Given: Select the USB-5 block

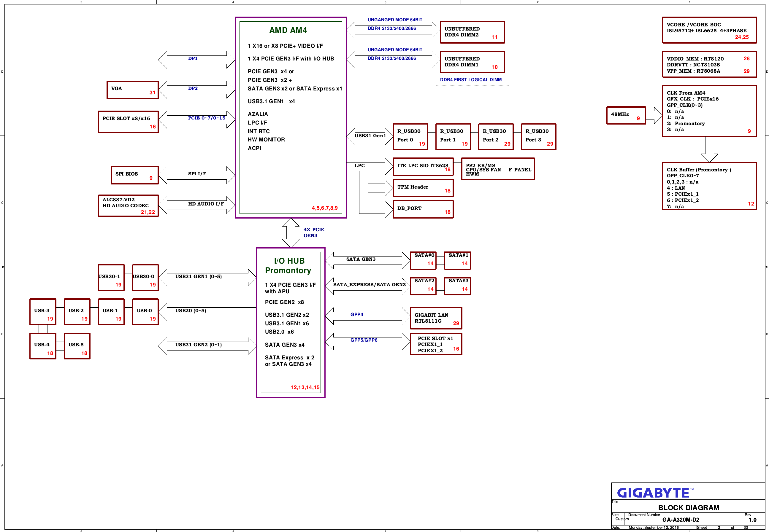Looking at the screenshot, I should click(77, 346).
